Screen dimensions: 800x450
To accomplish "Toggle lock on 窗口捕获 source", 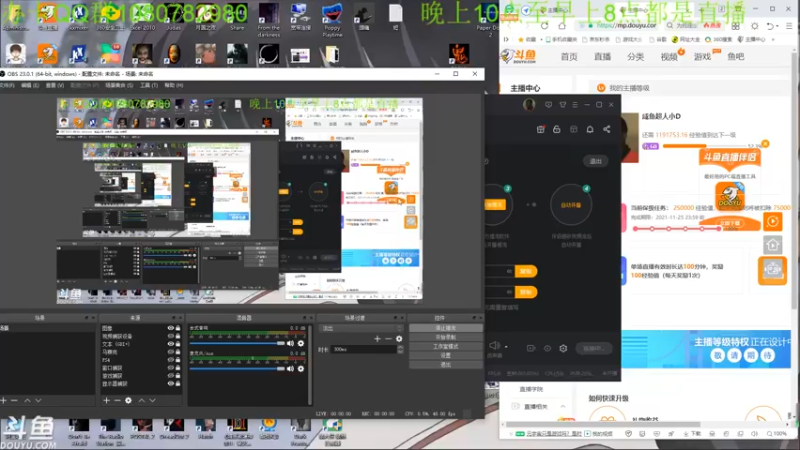I will 178,367.
